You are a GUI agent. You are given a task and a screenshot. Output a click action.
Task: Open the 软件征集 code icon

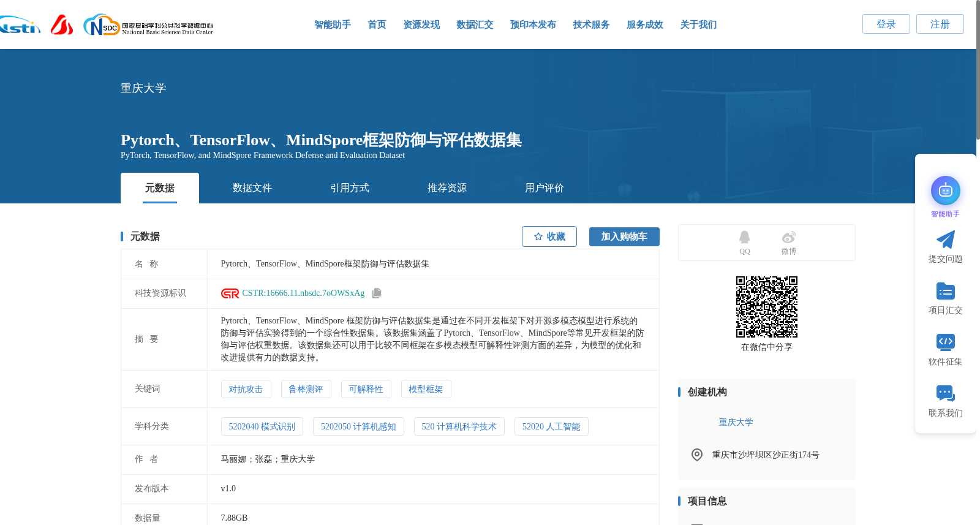[946, 342]
